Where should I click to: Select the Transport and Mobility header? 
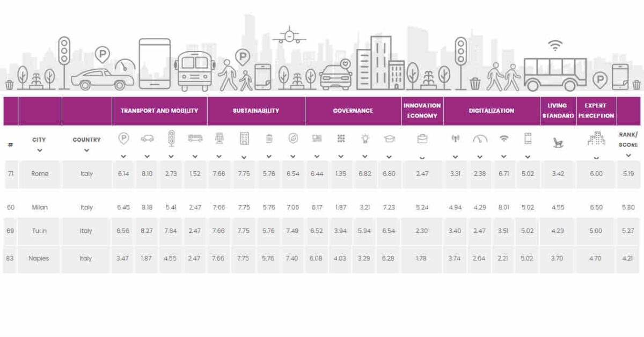click(x=159, y=111)
